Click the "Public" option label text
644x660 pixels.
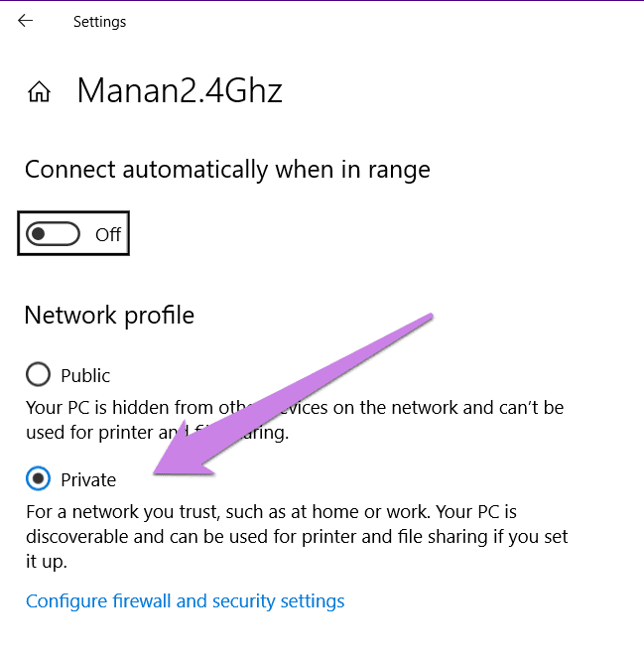(x=85, y=375)
